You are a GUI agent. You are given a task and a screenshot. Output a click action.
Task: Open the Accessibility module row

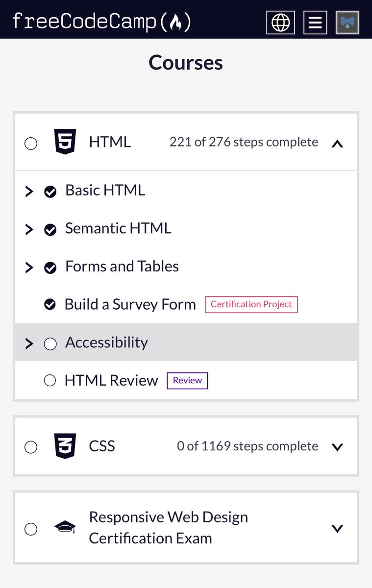click(x=186, y=342)
